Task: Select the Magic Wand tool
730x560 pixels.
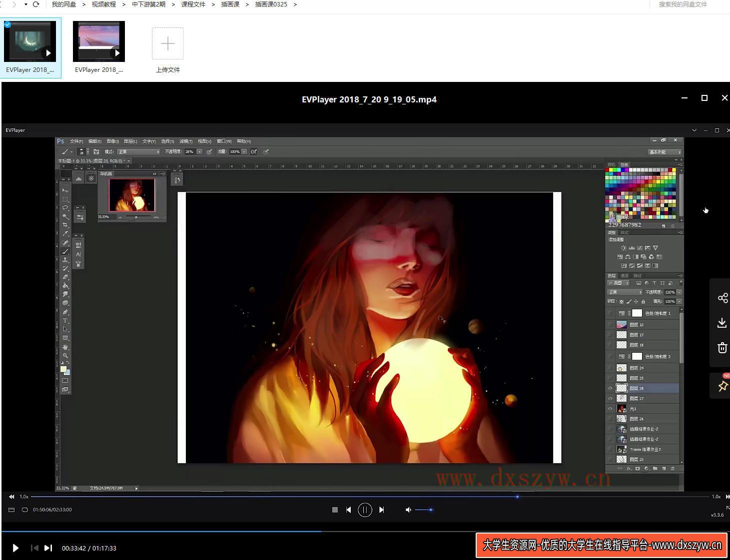Action: pyautogui.click(x=65, y=216)
